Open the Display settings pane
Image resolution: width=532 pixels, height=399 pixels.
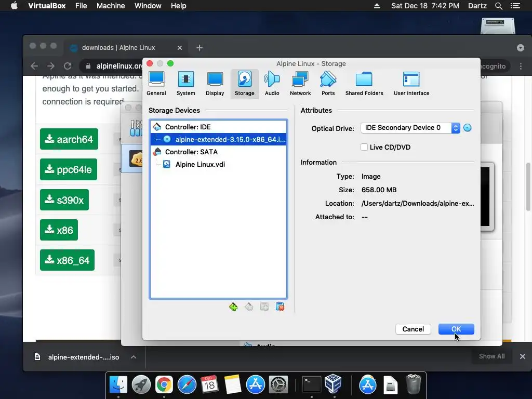point(215,84)
